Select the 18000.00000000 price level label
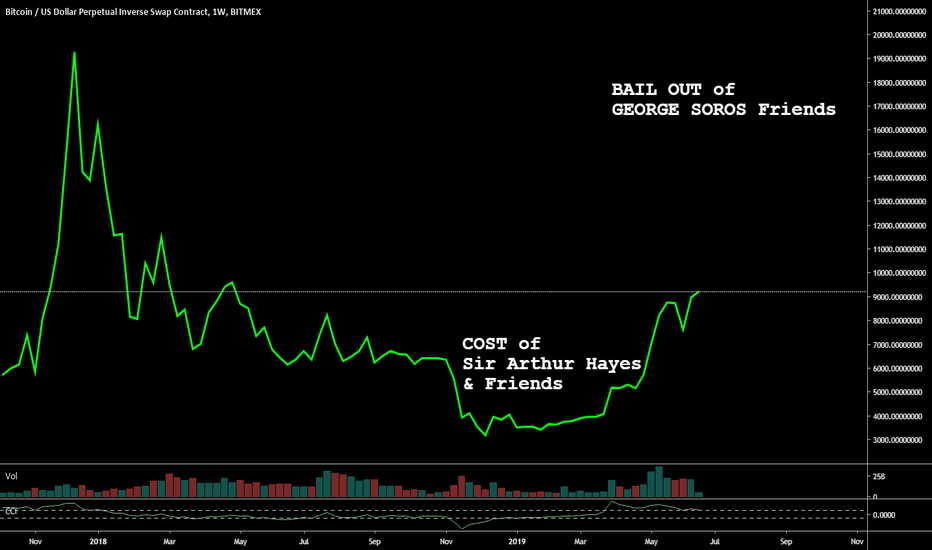The width and height of the screenshot is (932, 550). 899,83
